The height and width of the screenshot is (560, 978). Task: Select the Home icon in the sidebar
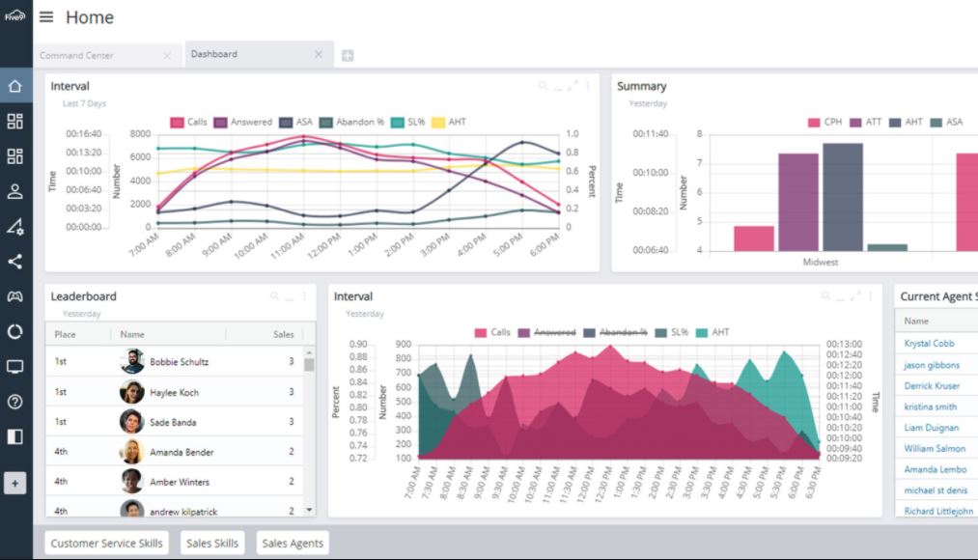tap(15, 86)
